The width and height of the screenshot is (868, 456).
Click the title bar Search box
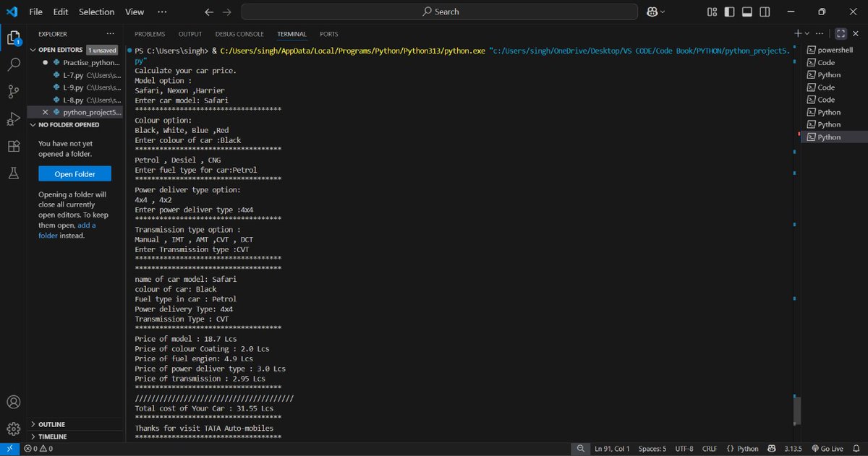pyautogui.click(x=440, y=12)
